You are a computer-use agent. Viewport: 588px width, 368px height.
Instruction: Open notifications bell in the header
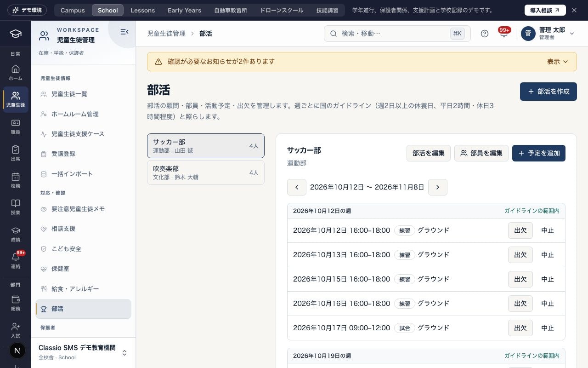tap(504, 34)
